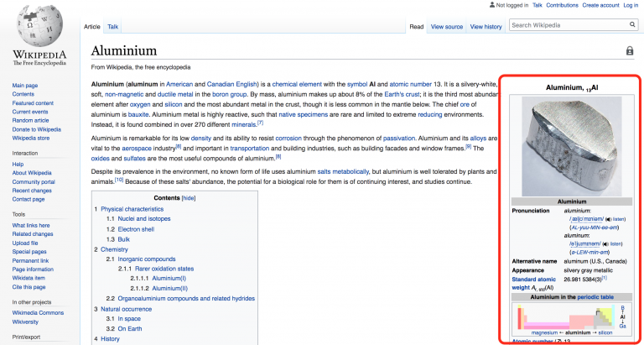The width and height of the screenshot is (644, 345).
Task: Select the Read tab
Action: click(417, 27)
